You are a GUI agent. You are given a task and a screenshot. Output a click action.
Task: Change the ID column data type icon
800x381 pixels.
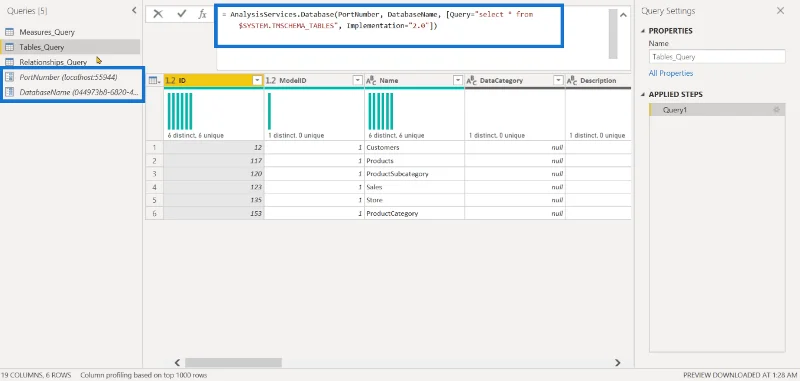170,81
